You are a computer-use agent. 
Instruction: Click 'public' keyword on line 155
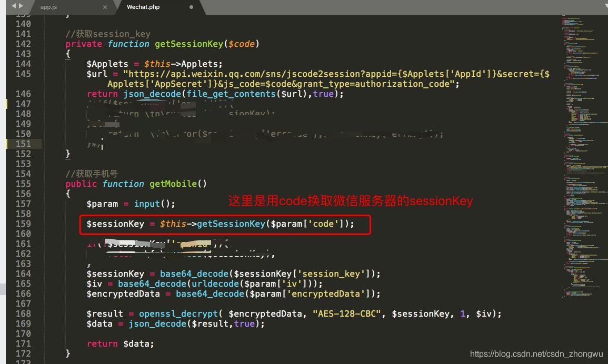(x=81, y=184)
